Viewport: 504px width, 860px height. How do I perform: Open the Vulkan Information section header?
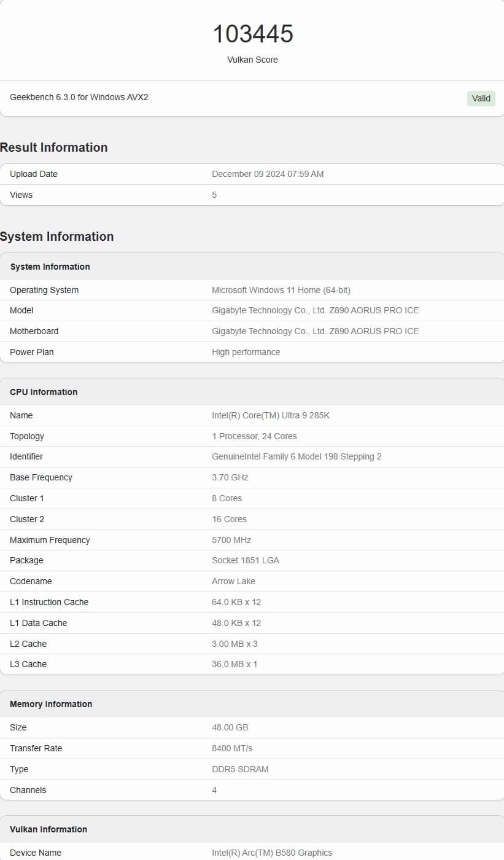[48, 829]
